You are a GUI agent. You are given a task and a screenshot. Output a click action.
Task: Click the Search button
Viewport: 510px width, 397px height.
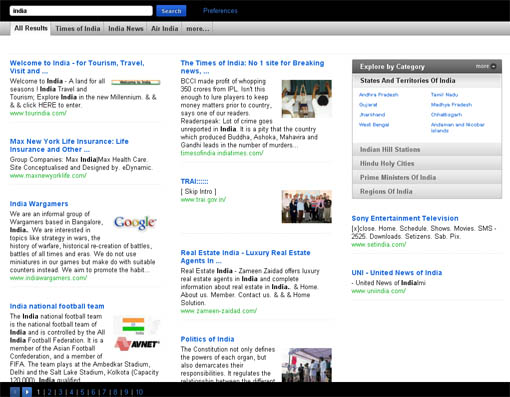click(171, 11)
